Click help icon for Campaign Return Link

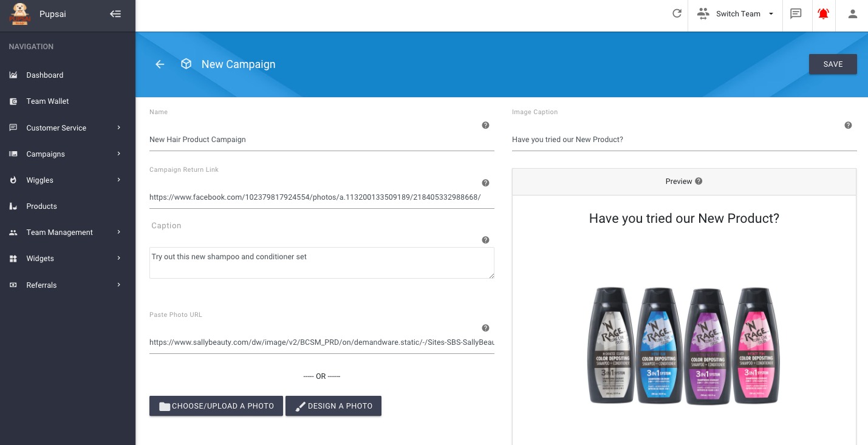(x=485, y=183)
